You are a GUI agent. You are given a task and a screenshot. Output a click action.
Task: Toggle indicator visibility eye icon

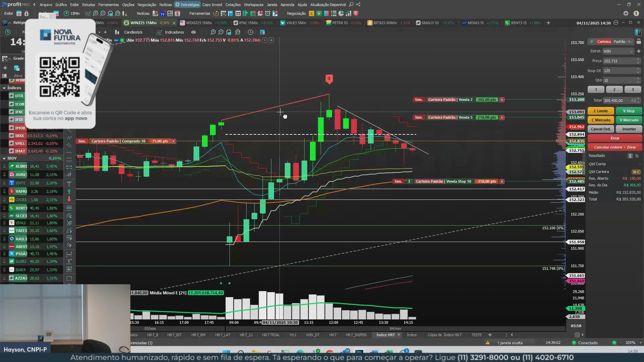194,32
